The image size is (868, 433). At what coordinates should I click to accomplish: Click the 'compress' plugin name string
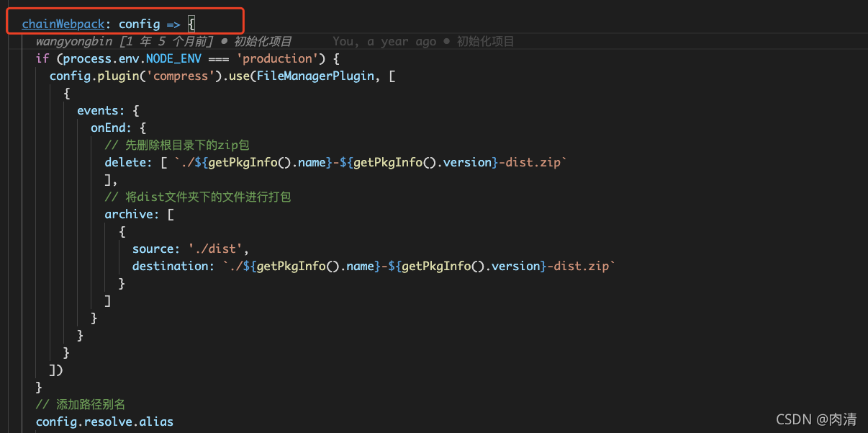pos(181,76)
